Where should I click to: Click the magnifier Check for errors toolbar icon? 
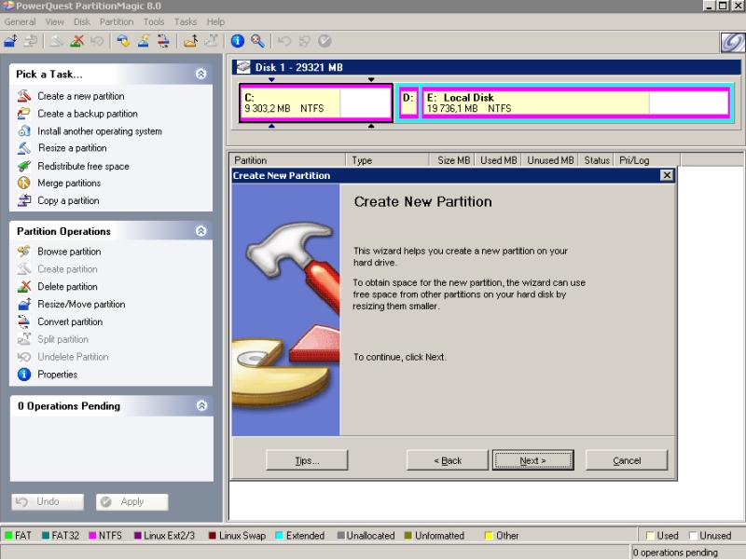257,41
